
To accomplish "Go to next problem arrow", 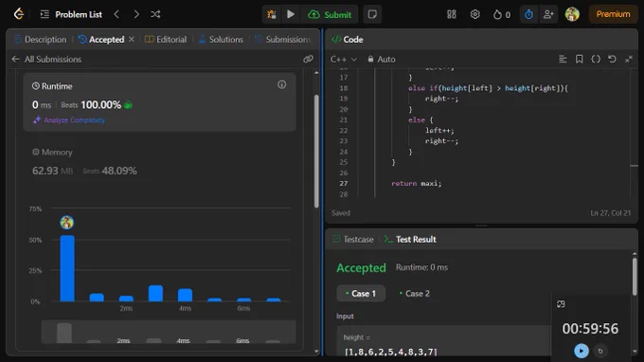I will click(136, 14).
